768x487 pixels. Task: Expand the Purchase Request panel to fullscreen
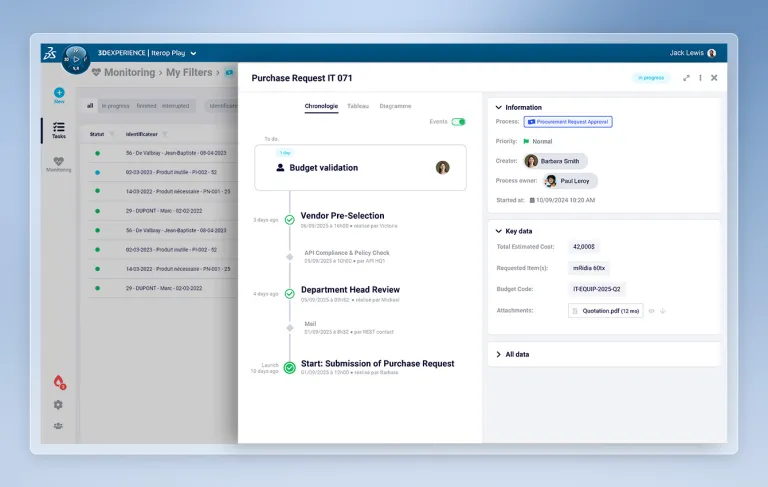click(686, 78)
